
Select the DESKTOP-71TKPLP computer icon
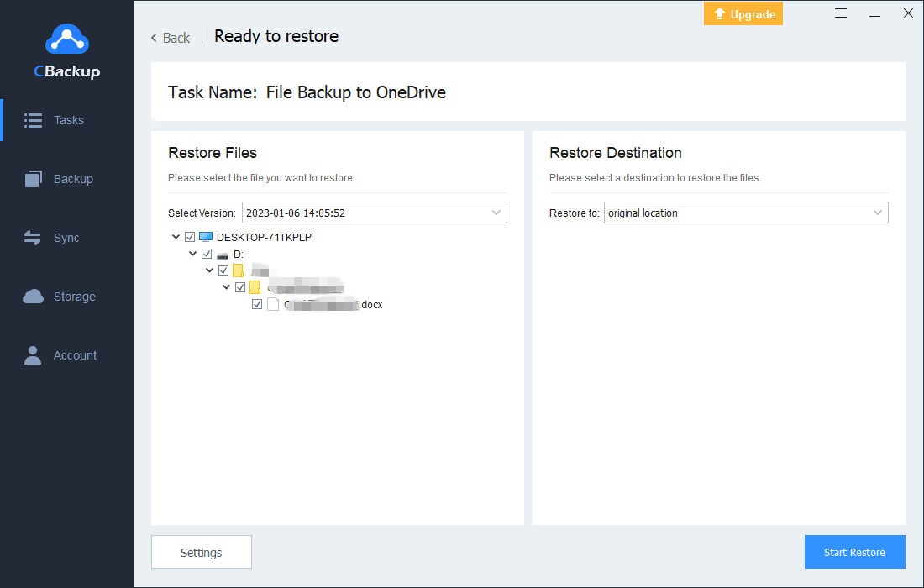[x=206, y=237]
